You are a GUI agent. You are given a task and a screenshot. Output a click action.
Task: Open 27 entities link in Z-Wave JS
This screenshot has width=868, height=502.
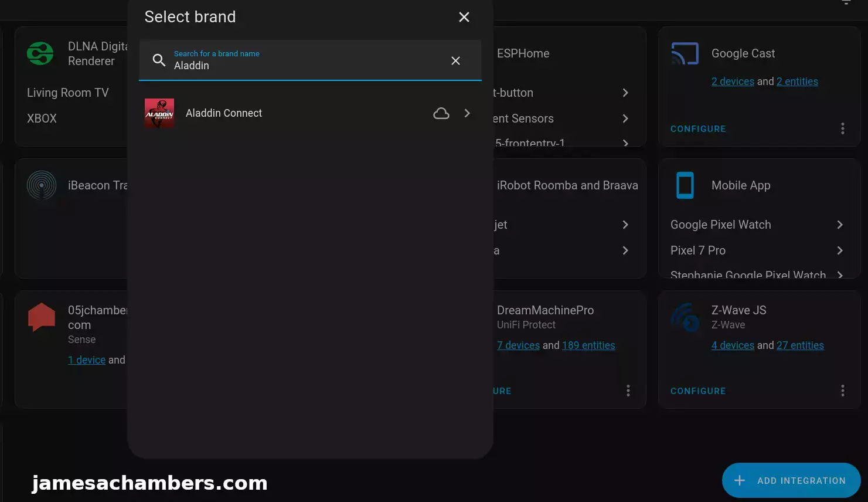point(800,345)
